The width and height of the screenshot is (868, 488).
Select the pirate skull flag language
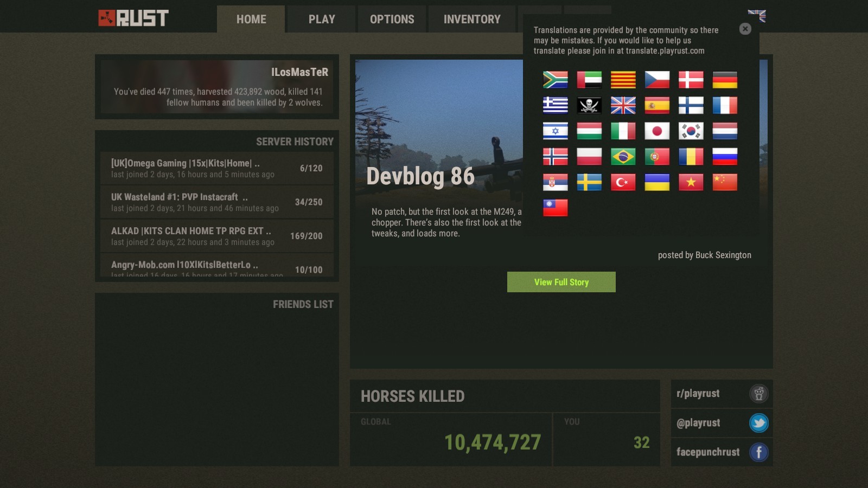[x=589, y=105]
